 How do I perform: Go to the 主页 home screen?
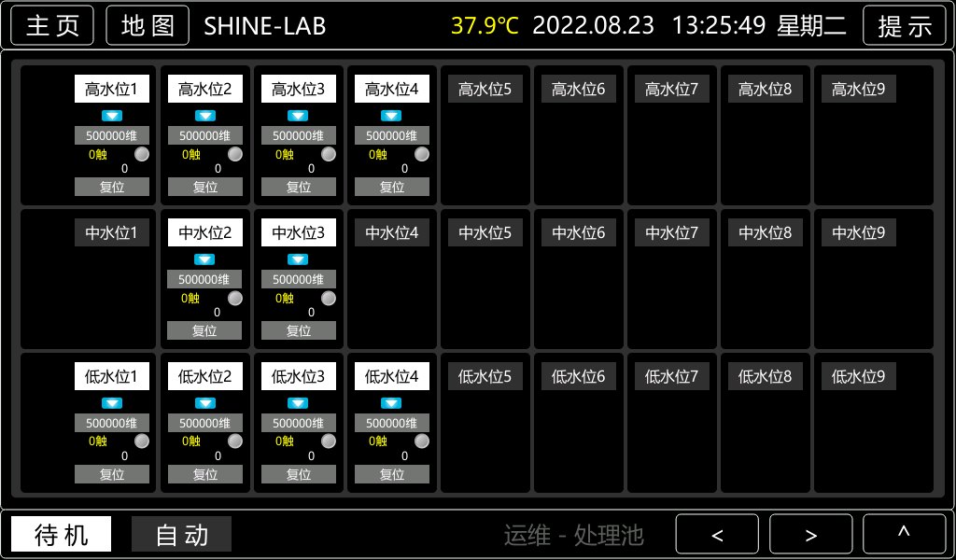(x=52, y=25)
